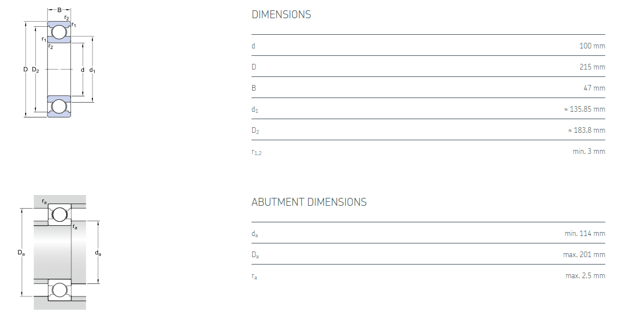Image resolution: width=644 pixels, height=321 pixels.
Task: Click the 100 mm bore diameter value
Action: click(x=592, y=46)
